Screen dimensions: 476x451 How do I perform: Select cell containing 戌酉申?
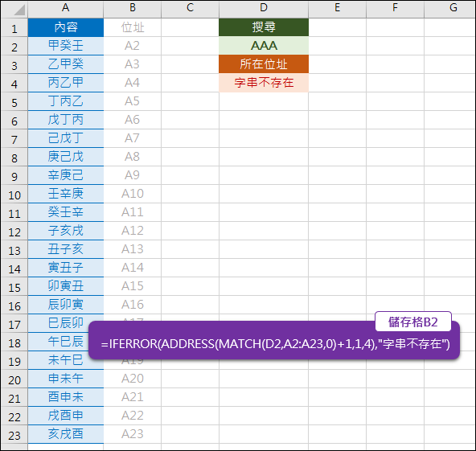pyautogui.click(x=66, y=416)
